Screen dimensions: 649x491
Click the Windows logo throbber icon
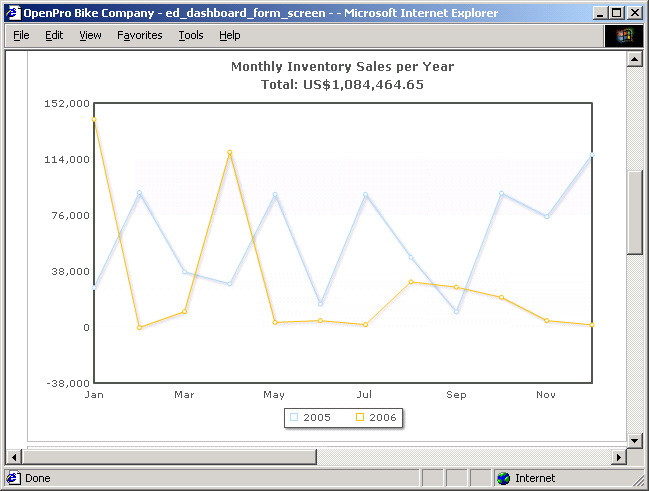pyautogui.click(x=624, y=35)
